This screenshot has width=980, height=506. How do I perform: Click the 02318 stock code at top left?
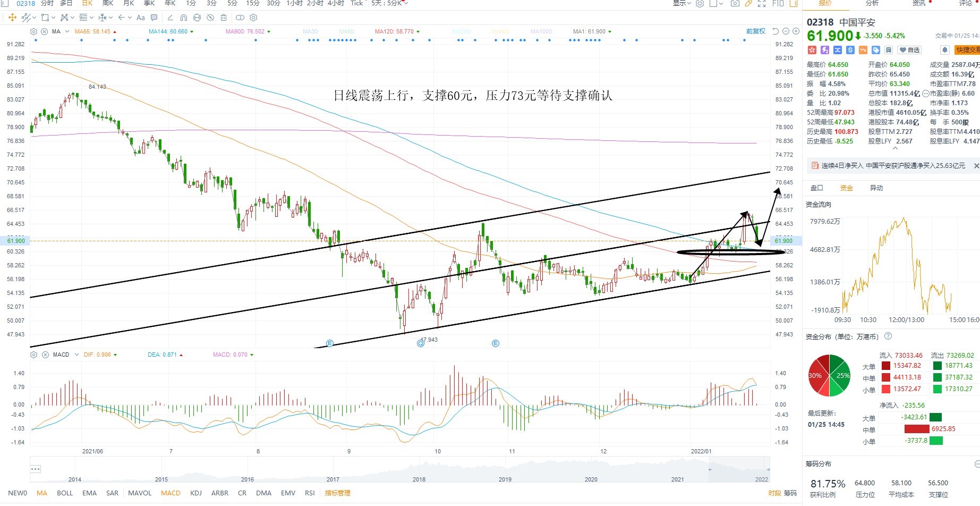26,3
